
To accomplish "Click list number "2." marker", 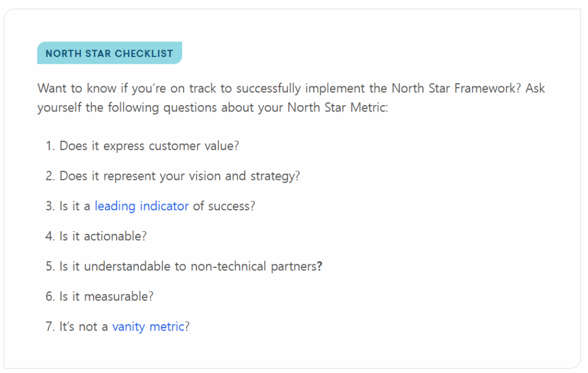I will (x=51, y=176).
